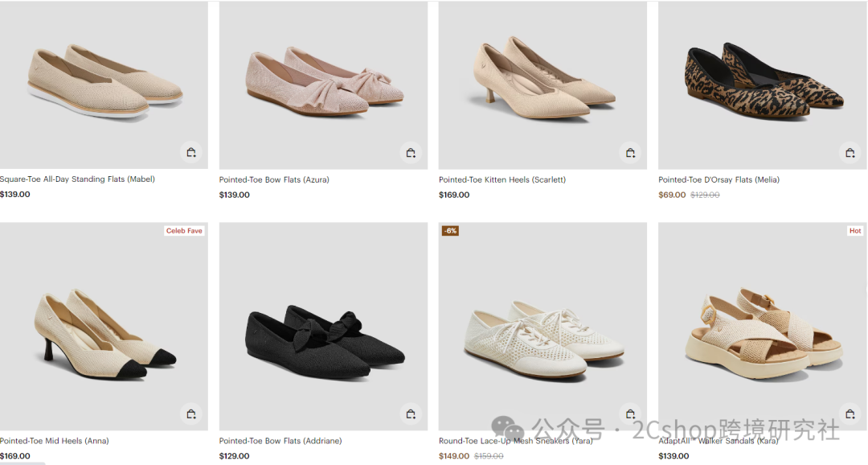Click the -6% discount badge
The image size is (868, 465).
click(450, 231)
